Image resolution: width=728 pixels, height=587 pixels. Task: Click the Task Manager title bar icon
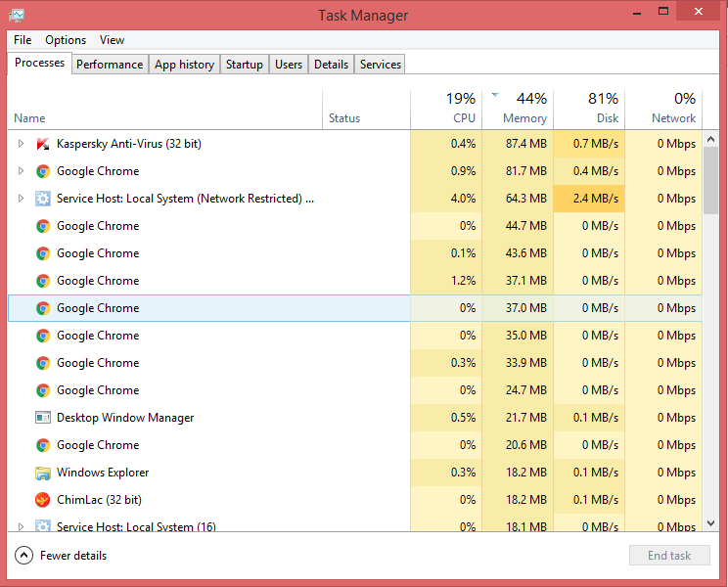click(x=17, y=15)
